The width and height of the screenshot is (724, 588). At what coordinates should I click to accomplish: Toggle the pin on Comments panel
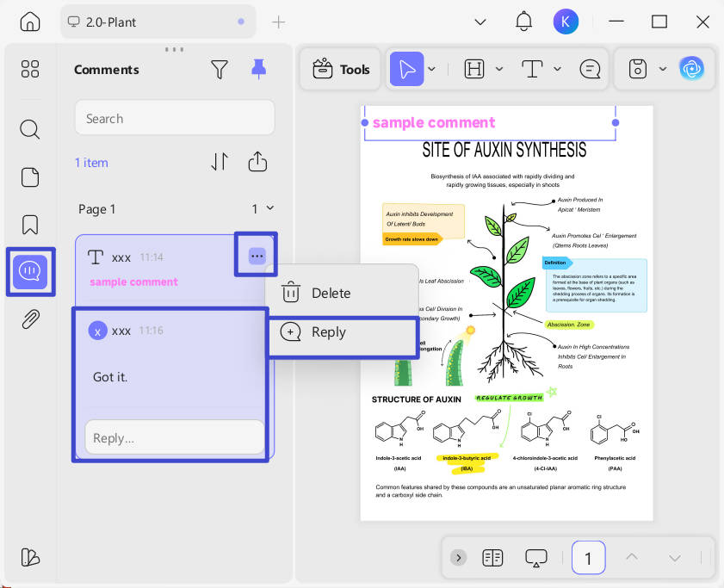(x=258, y=69)
